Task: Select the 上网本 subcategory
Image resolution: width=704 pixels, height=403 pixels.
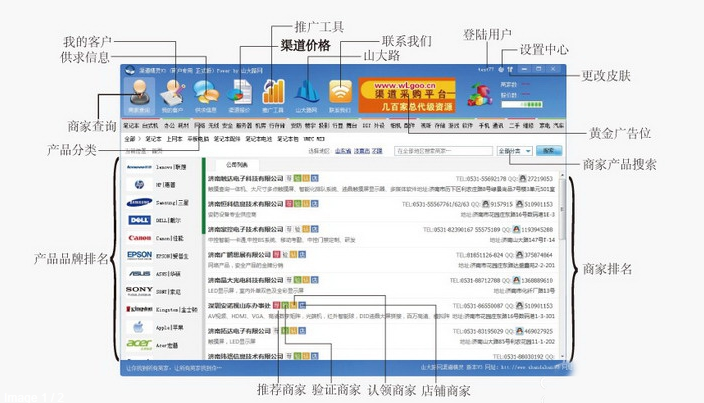Action: tap(174, 139)
